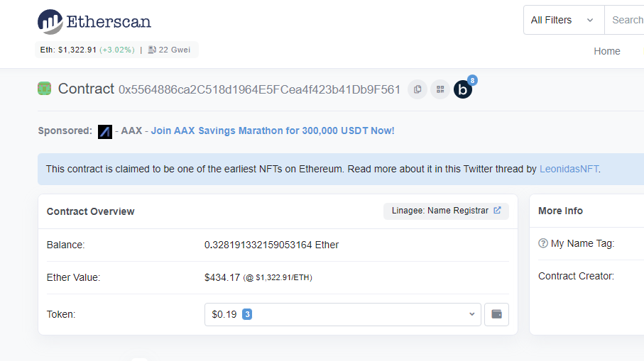Click the notification badge 8 on Blockscan

472,80
